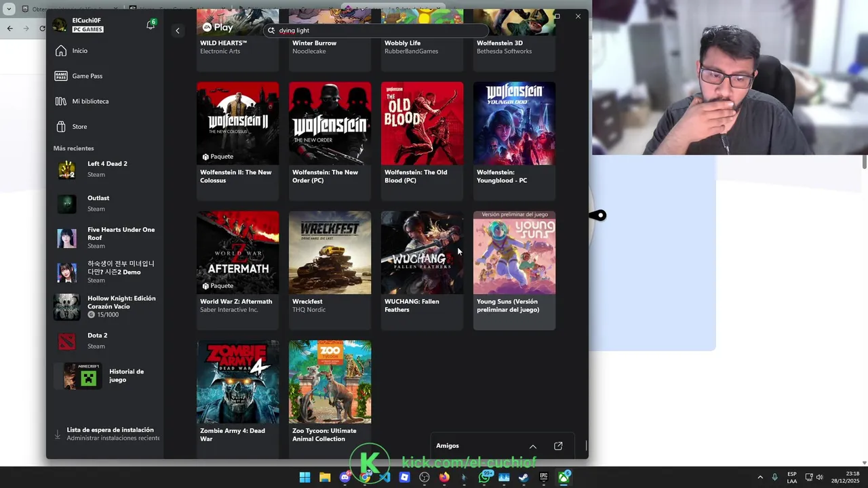Open Wolfenstein: The Old Blood tile

coord(422,141)
